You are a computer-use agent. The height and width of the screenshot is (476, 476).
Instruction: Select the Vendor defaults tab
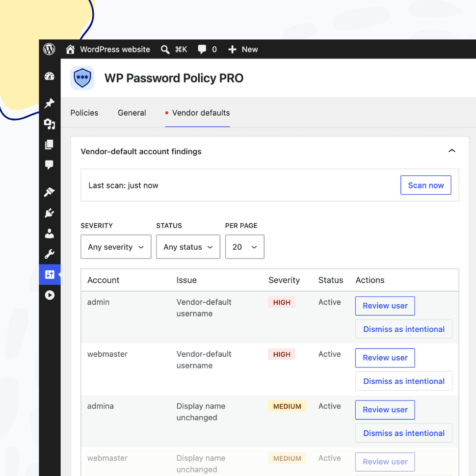coord(198,113)
